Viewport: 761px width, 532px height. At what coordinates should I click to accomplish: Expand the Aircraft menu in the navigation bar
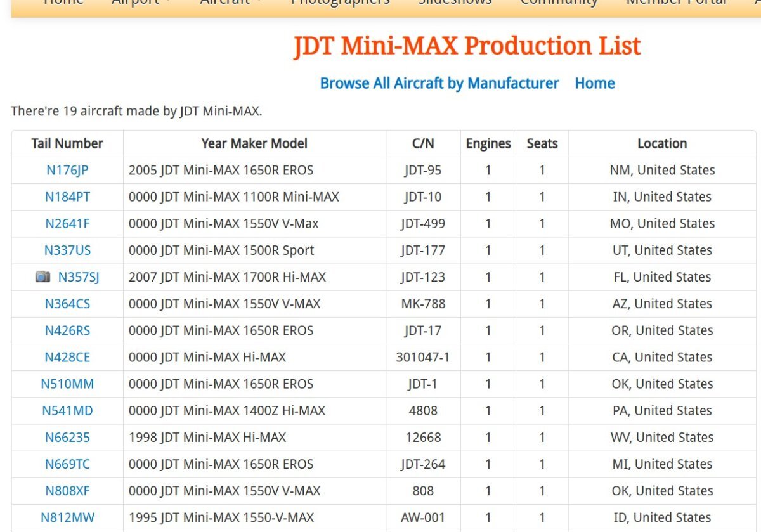[x=231, y=2]
